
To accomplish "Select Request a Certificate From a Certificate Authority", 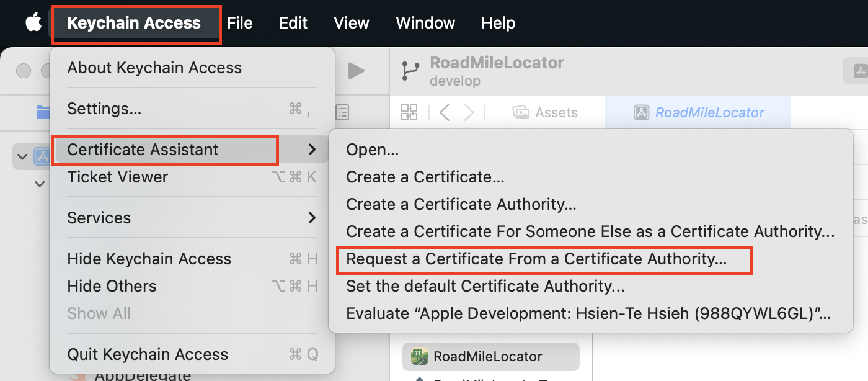I will click(536, 259).
